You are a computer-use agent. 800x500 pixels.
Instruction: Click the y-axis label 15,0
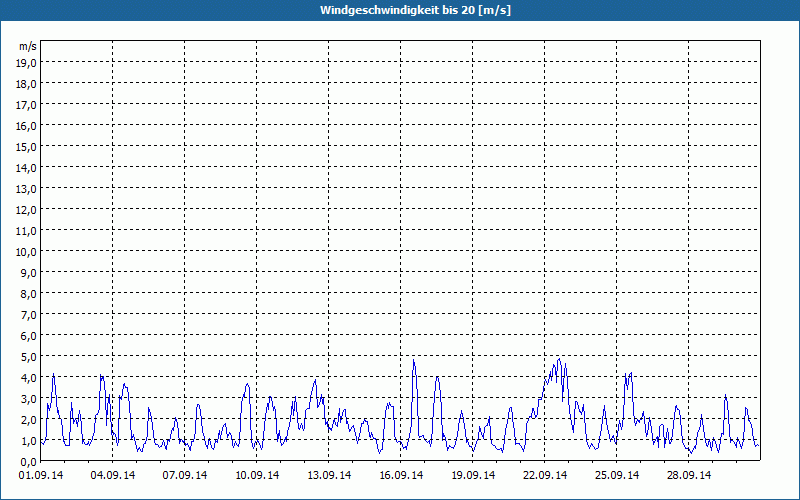pos(27,146)
